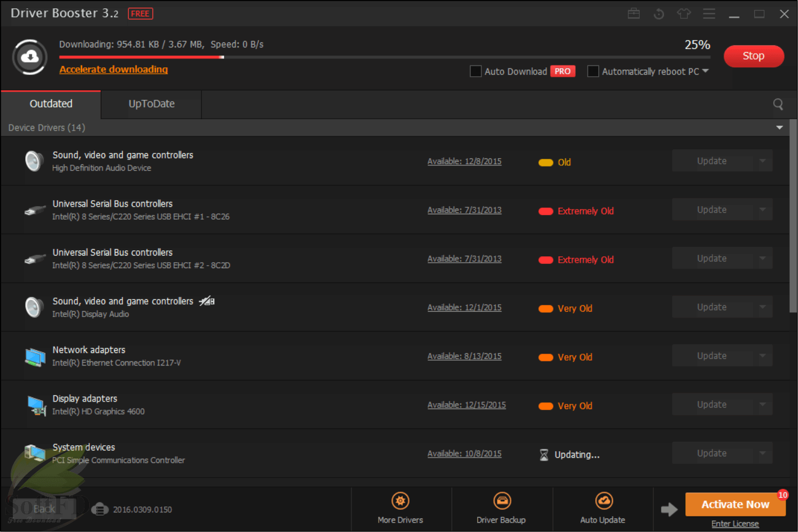This screenshot has width=798, height=532.
Task: Click Available: 12/8/2015 link
Action: tap(464, 161)
